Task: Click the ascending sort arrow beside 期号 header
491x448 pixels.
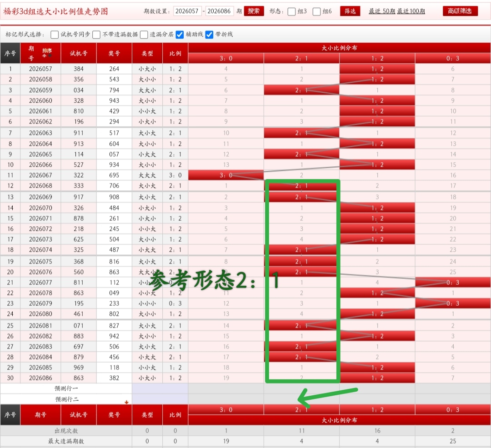Action: (45, 55)
